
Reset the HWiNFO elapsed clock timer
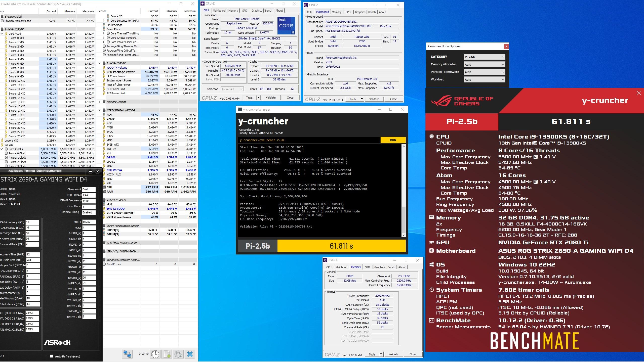pyautogui.click(x=155, y=354)
